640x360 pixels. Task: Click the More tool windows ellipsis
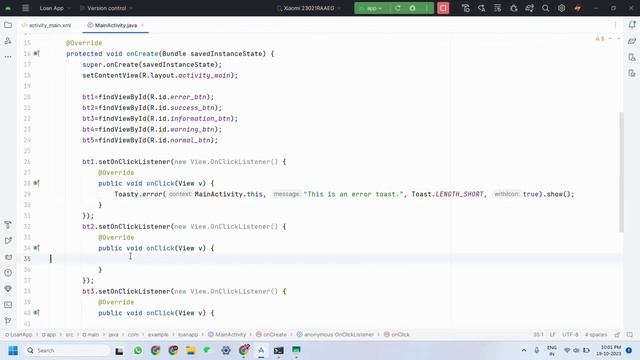click(8, 57)
